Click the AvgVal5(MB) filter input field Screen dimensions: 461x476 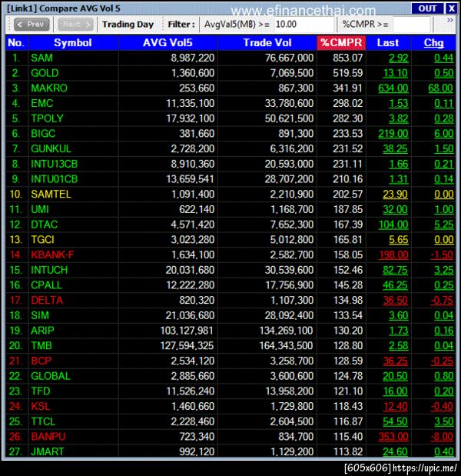pyautogui.click(x=303, y=25)
